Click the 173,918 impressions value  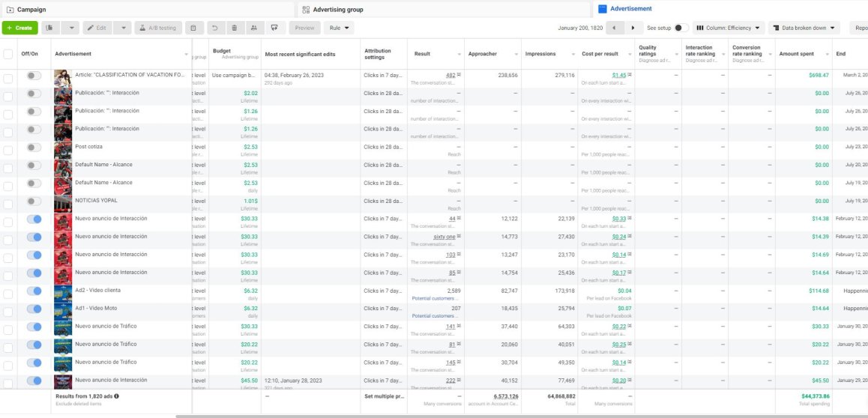(564, 291)
